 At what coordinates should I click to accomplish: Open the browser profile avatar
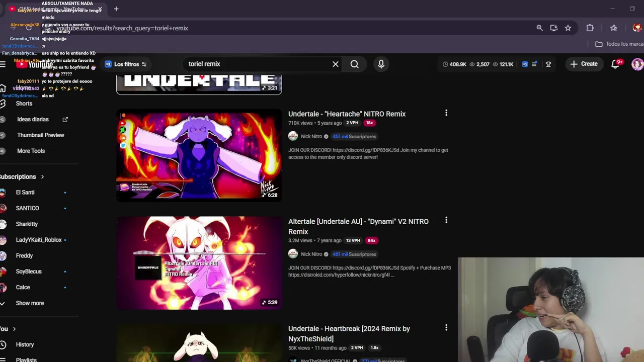(637, 28)
